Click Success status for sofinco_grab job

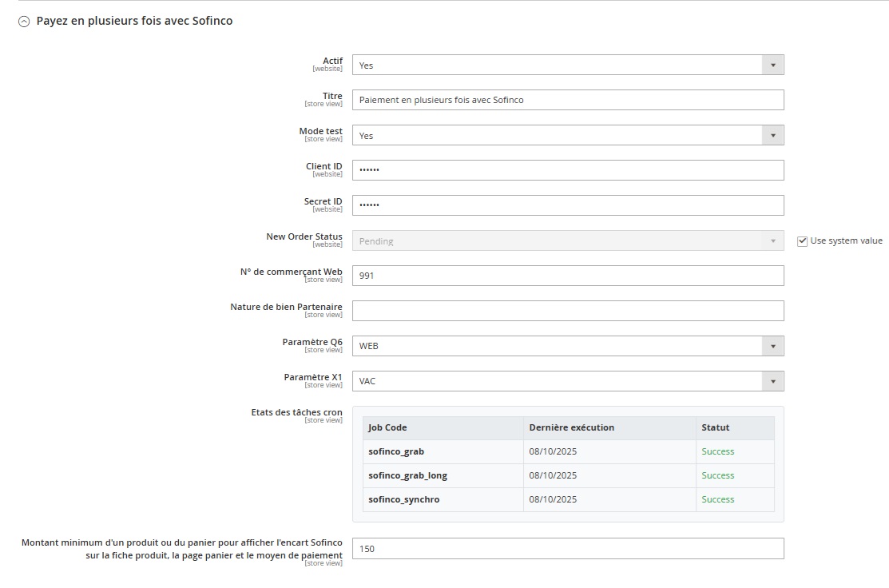[717, 451]
